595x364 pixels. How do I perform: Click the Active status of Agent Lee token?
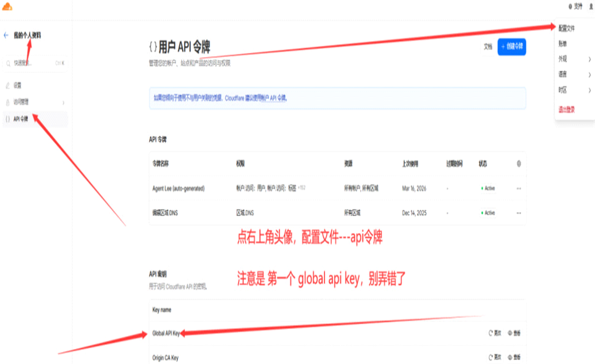click(488, 188)
